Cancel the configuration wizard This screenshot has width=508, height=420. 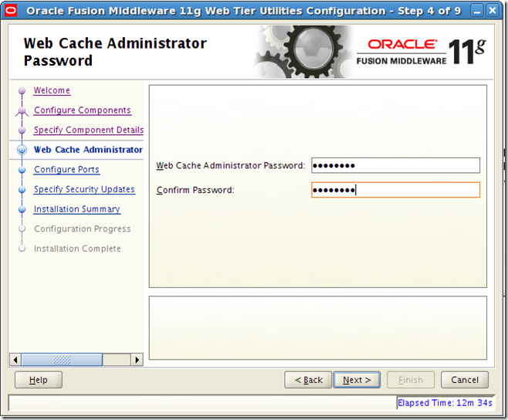tap(465, 380)
